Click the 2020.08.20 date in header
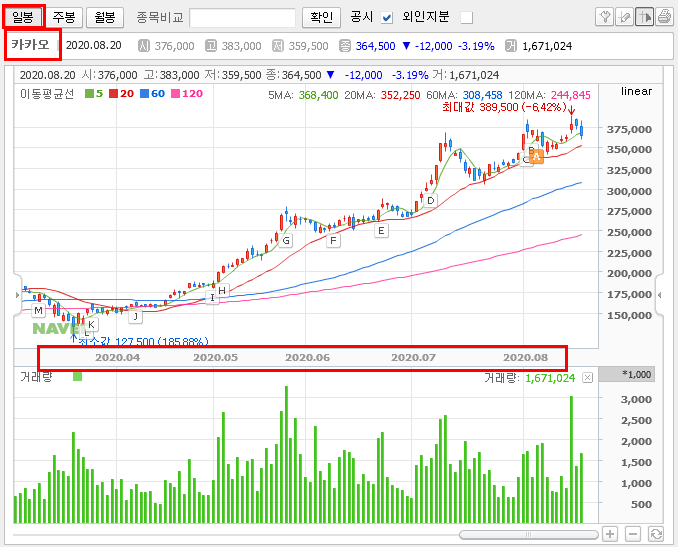The image size is (678, 547). 93,45
